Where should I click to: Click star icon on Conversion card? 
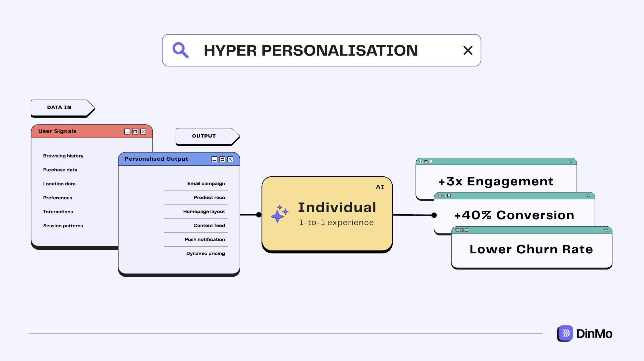click(x=588, y=196)
